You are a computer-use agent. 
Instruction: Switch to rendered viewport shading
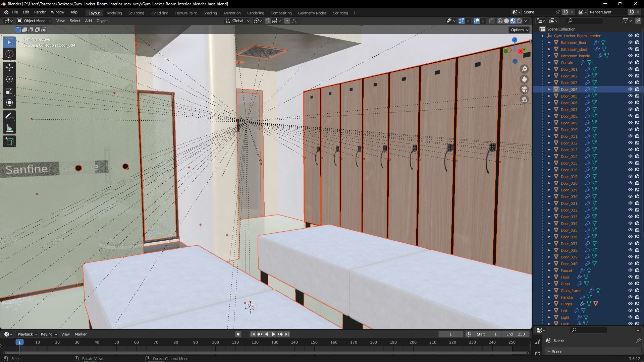point(519,21)
